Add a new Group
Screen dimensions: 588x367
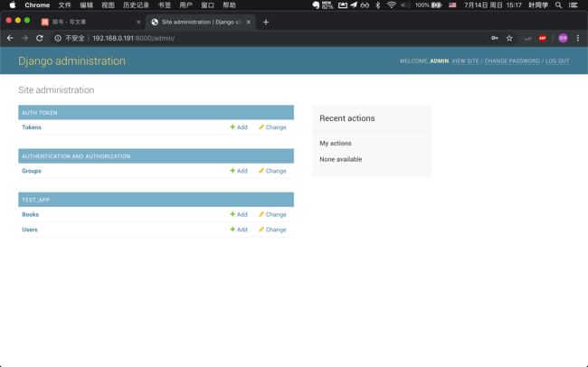[239, 171]
